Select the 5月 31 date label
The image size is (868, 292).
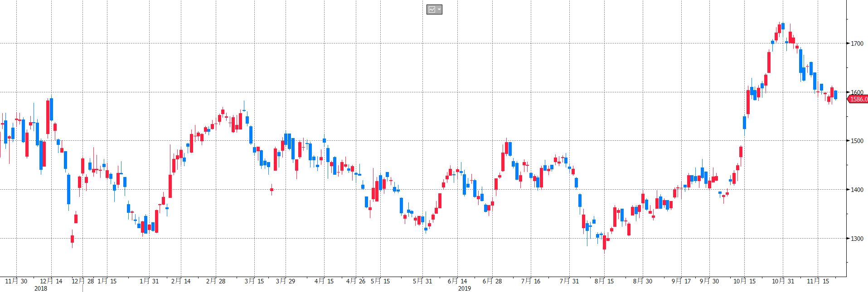[422, 281]
